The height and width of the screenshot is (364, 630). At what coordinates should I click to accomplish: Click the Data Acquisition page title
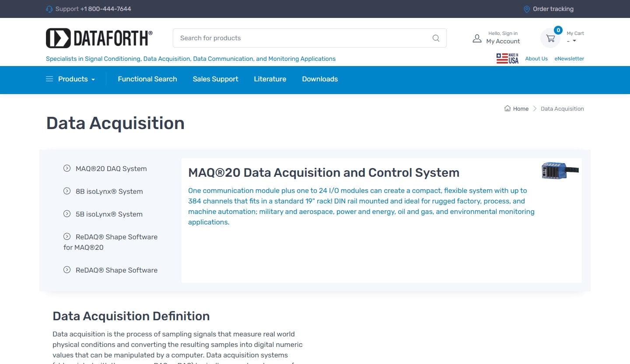click(x=115, y=123)
